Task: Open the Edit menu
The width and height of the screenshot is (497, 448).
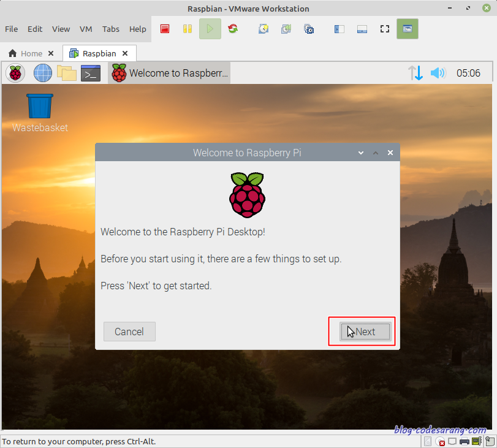Action: tap(35, 29)
